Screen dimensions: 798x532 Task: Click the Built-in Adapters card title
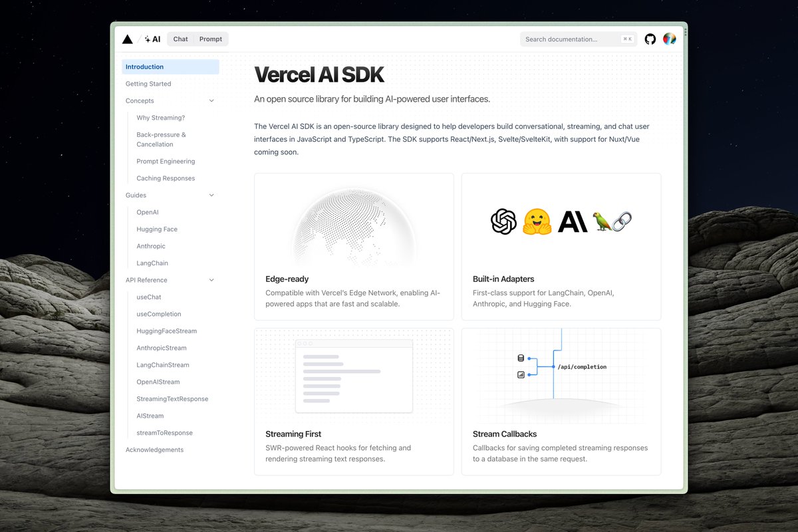coord(503,279)
